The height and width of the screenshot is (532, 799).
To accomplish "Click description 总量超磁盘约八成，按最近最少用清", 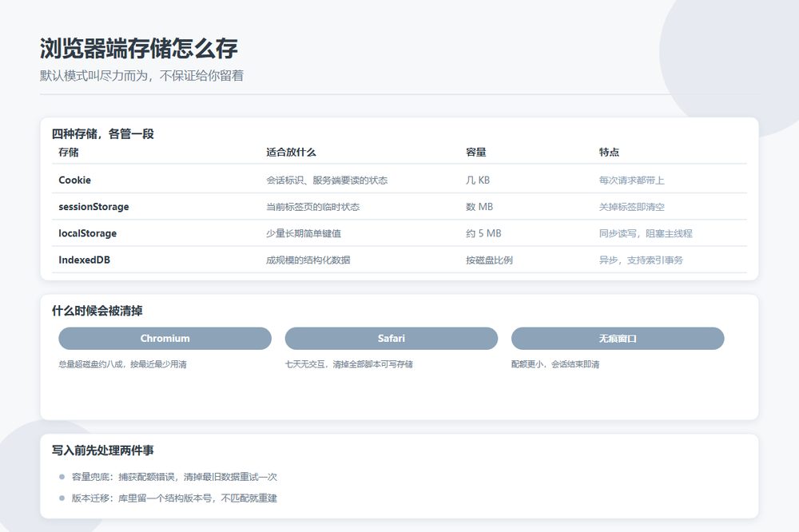I will click(x=123, y=363).
